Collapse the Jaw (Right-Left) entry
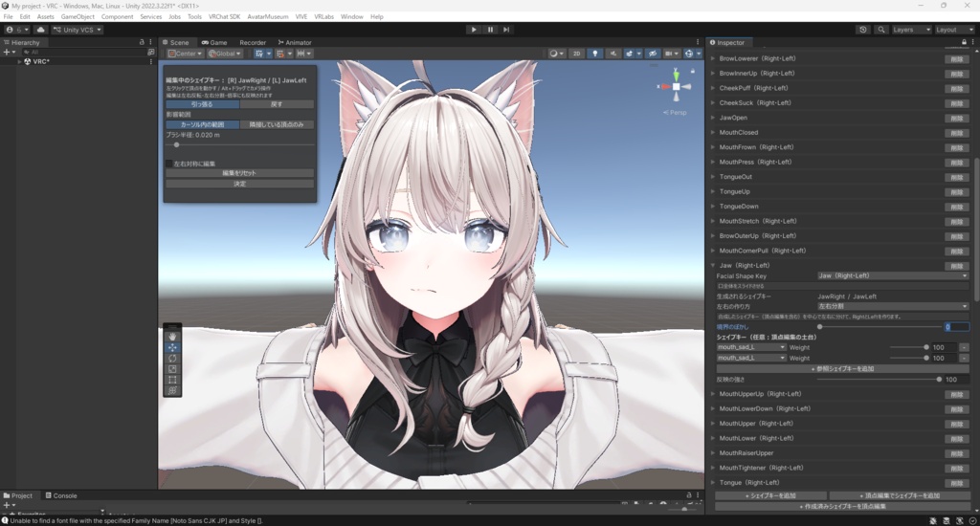980x526 pixels. tap(713, 266)
